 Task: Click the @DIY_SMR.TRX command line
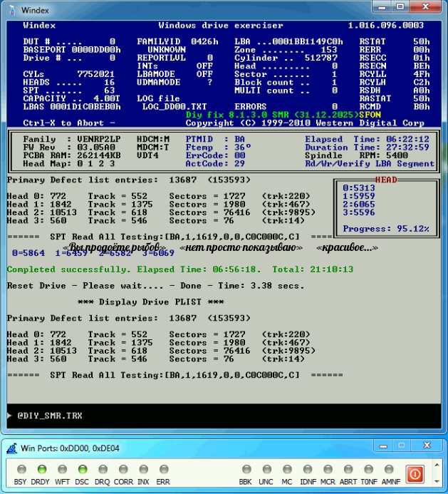(x=50, y=416)
